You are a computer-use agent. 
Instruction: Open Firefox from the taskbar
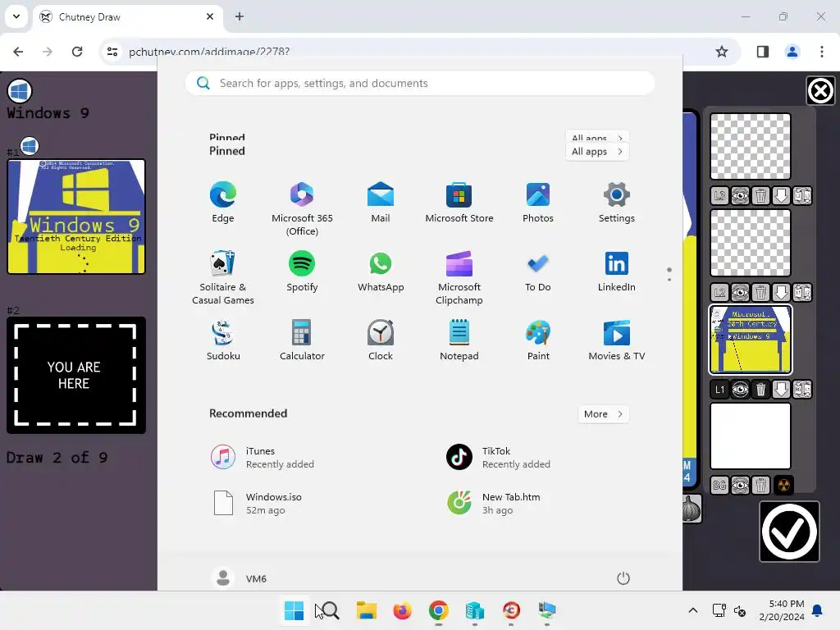(x=402, y=610)
